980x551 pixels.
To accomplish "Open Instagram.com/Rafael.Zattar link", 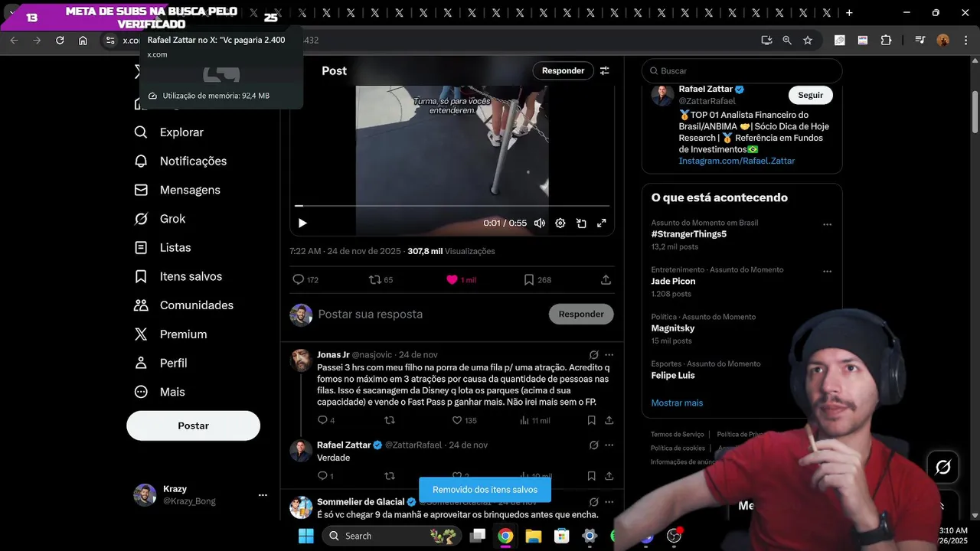I will click(737, 161).
